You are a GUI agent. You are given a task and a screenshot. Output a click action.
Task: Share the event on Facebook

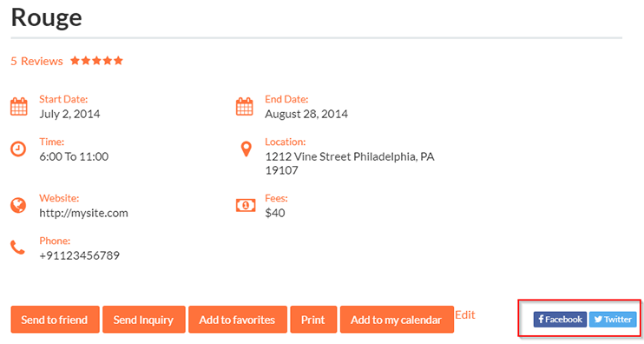click(560, 320)
